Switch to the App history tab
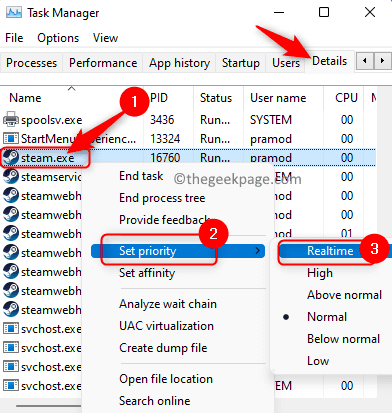Viewport: 392px width, 413px height. tap(179, 63)
